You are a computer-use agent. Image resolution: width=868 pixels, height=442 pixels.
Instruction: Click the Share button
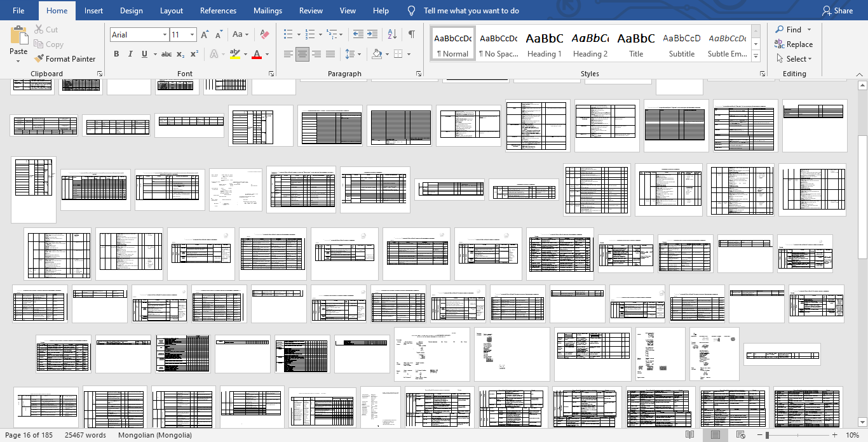coord(837,11)
